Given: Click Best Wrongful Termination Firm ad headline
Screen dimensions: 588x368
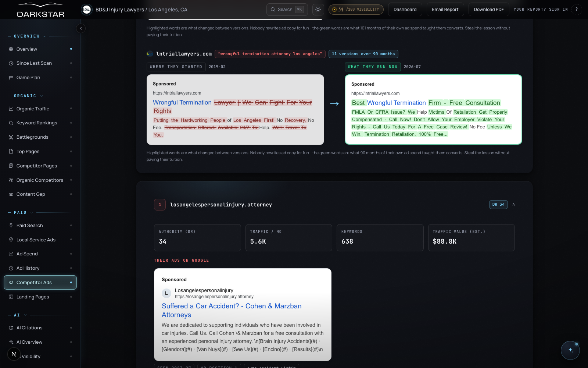Looking at the screenshot, I should (426, 103).
